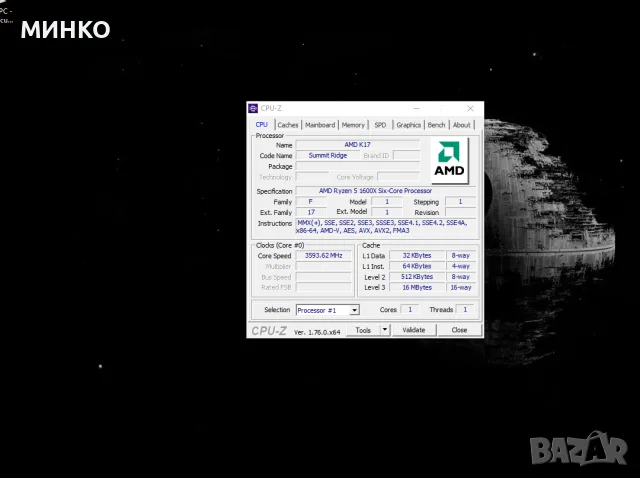The width and height of the screenshot is (640, 478).
Task: Click the Threads count field
Action: pyautogui.click(x=465, y=309)
